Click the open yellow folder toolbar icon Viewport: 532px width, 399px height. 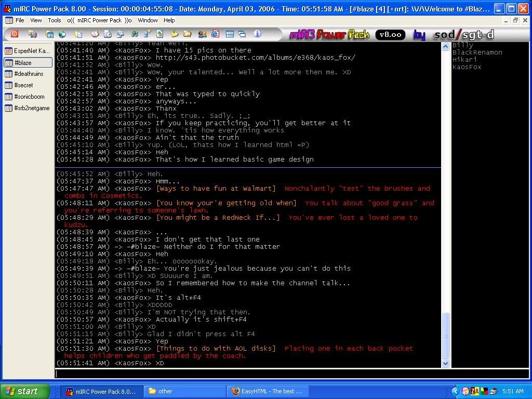[x=187, y=34]
